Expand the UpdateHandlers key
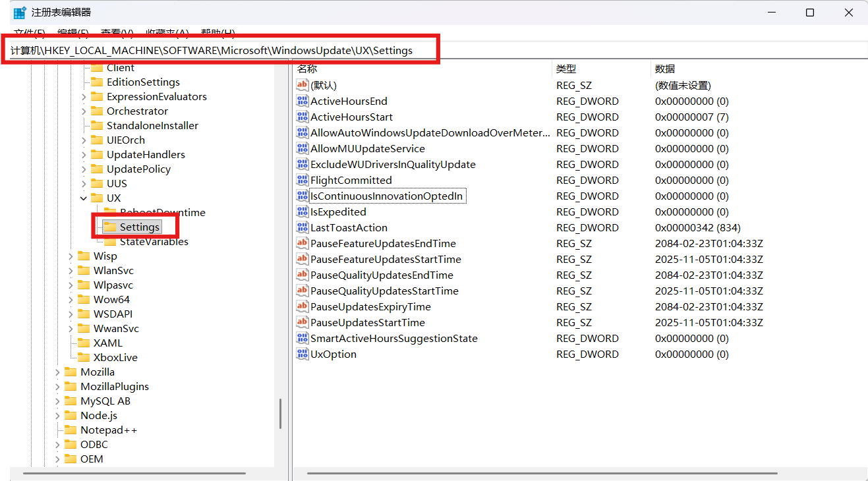This screenshot has width=868, height=481. point(84,154)
